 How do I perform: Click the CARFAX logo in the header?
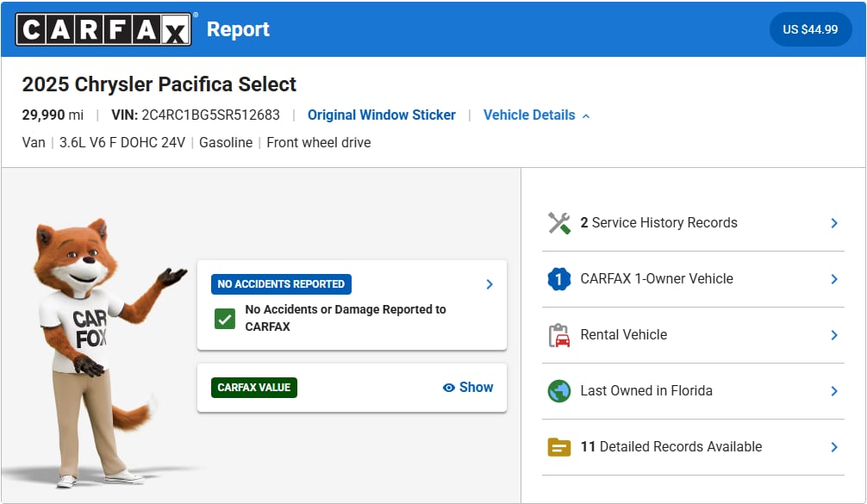103,29
